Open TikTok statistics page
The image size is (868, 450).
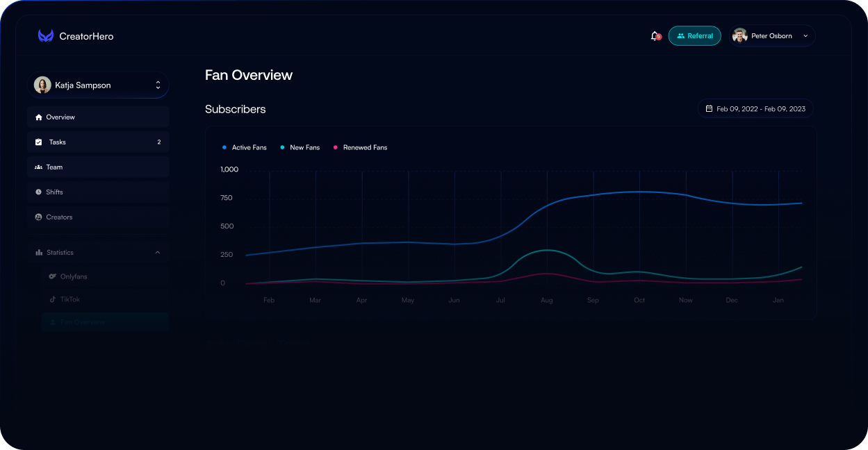[69, 300]
